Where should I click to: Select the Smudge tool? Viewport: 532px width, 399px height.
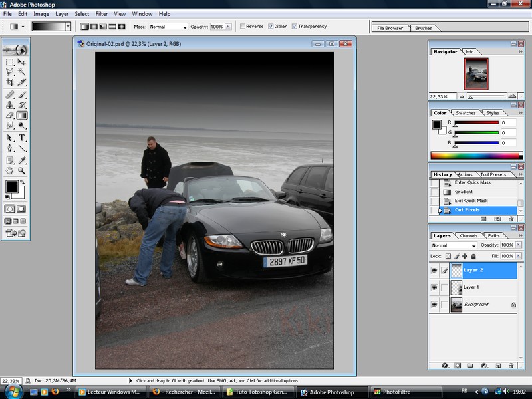pos(10,126)
